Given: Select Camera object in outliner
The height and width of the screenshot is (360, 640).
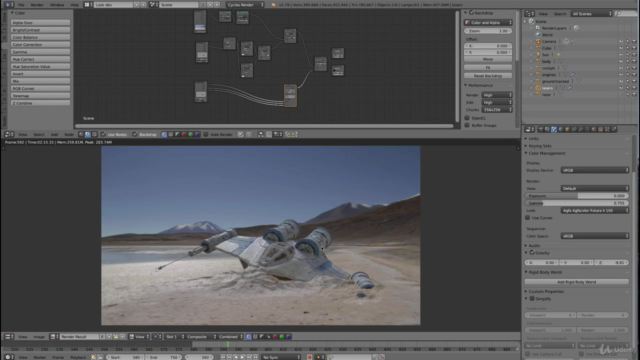Looking at the screenshot, I should pyautogui.click(x=549, y=41).
